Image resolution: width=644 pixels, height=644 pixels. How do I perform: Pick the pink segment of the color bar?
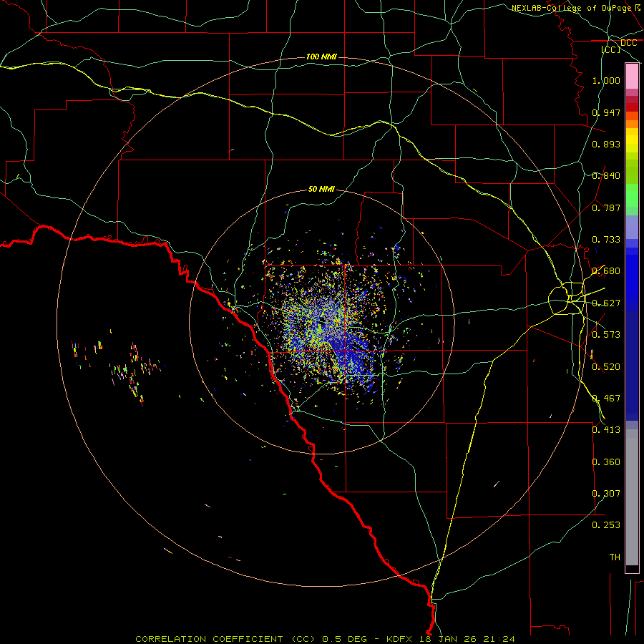pos(632,77)
